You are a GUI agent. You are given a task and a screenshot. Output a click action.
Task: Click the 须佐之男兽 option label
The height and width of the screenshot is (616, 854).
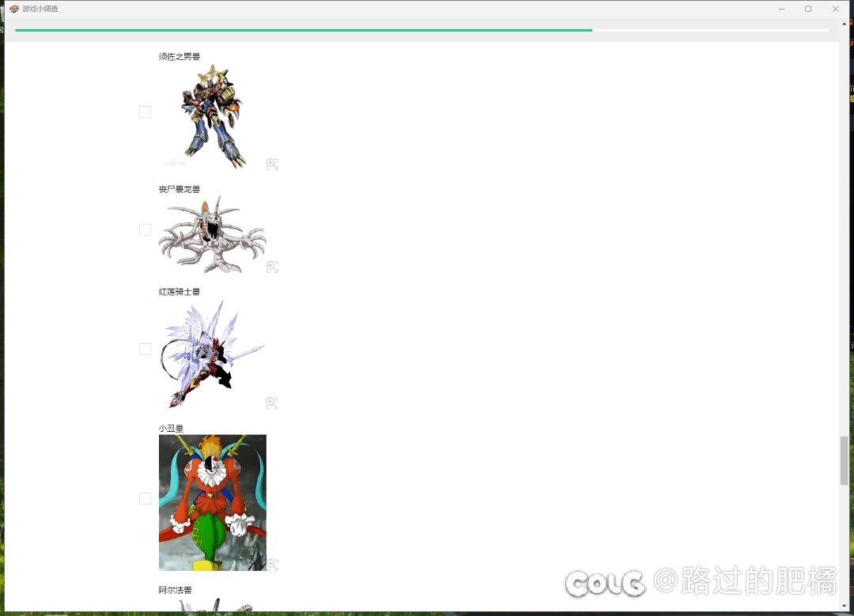(x=179, y=56)
